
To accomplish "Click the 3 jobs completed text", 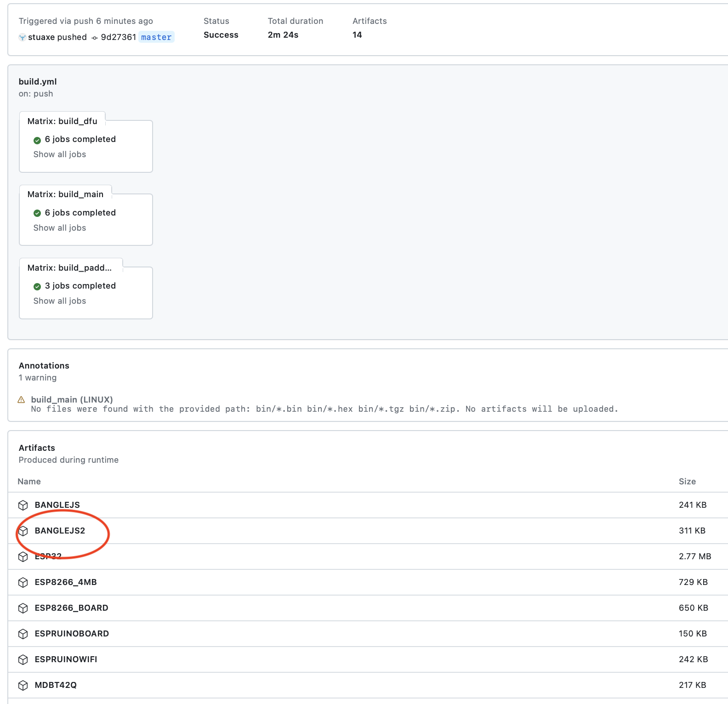I will point(80,286).
